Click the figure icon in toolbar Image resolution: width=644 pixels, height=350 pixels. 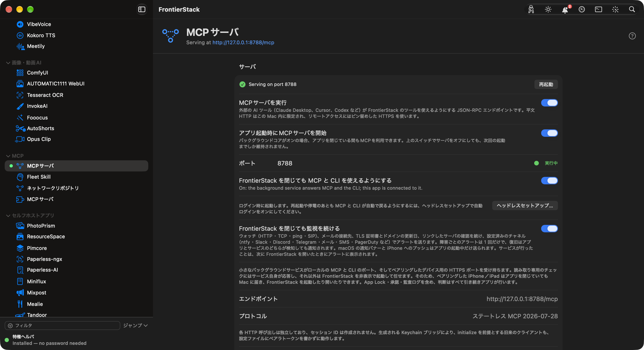click(531, 10)
